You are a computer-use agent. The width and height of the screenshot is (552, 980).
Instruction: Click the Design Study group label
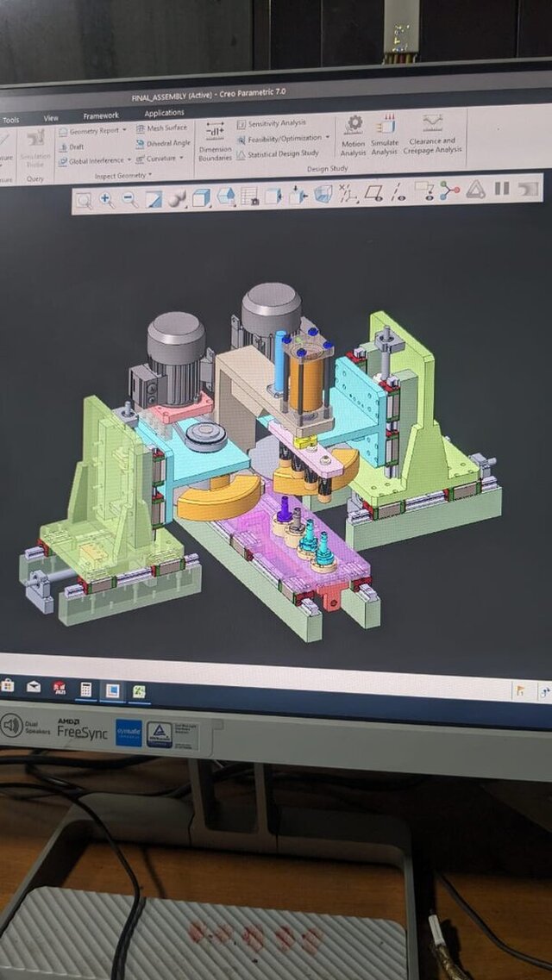(x=328, y=169)
